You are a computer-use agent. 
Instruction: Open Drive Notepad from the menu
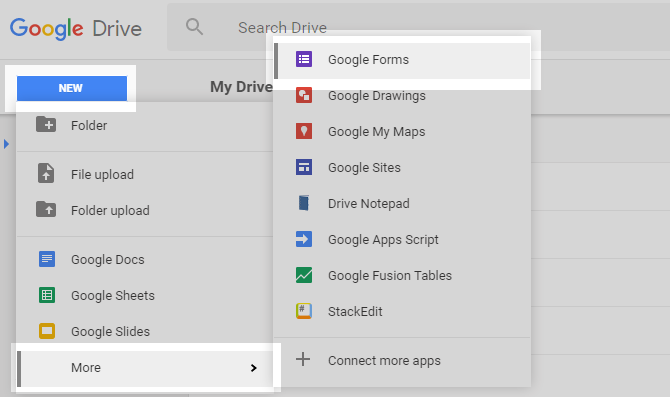click(402, 204)
